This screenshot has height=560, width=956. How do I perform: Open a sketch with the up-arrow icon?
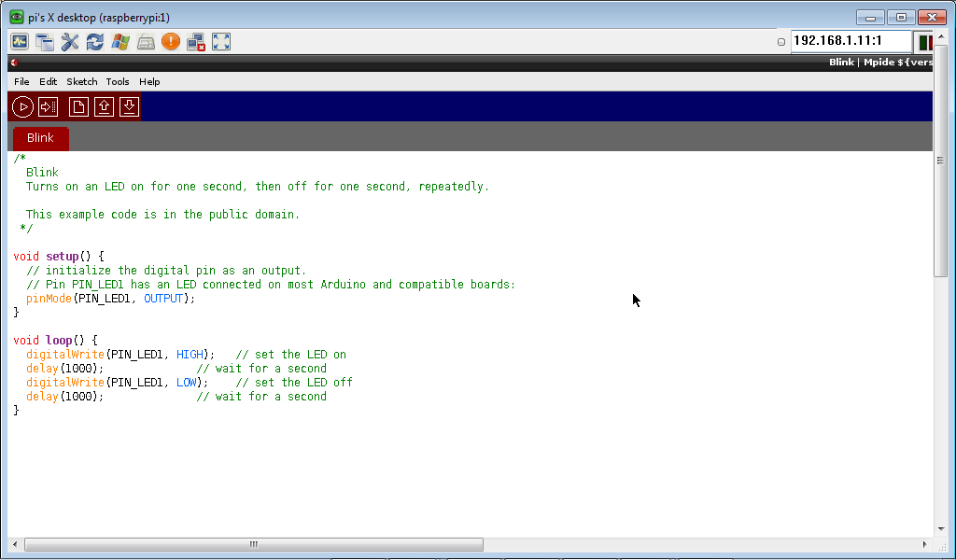(104, 106)
